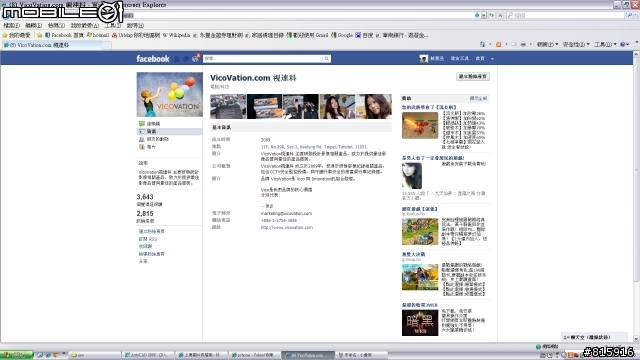
Task: Open first sponsored ad game thumbnail
Action: click(420, 126)
